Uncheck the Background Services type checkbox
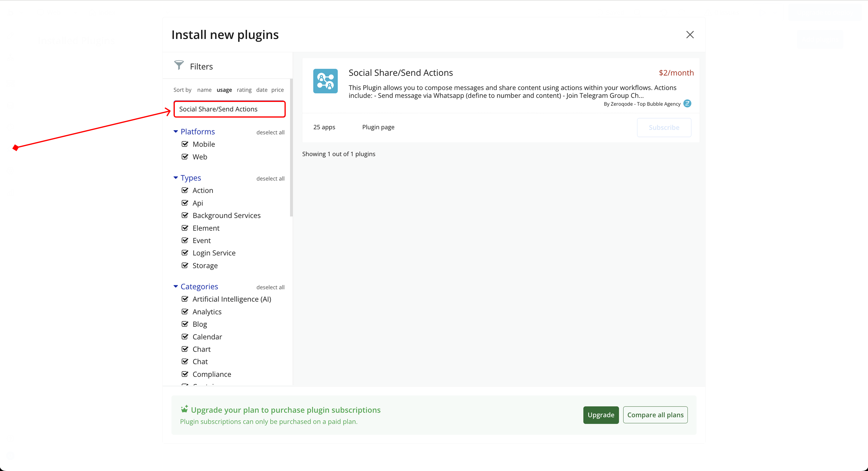The height and width of the screenshot is (471, 868). click(185, 215)
